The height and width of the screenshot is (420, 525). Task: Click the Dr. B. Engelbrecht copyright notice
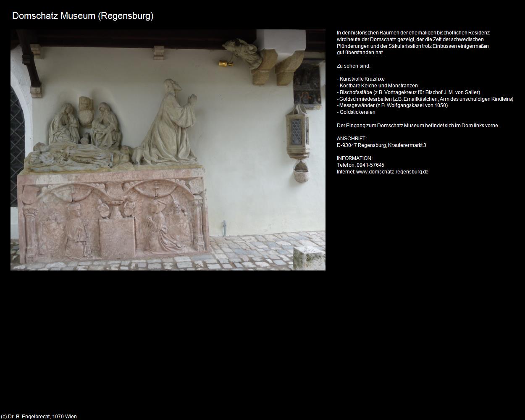point(39,417)
